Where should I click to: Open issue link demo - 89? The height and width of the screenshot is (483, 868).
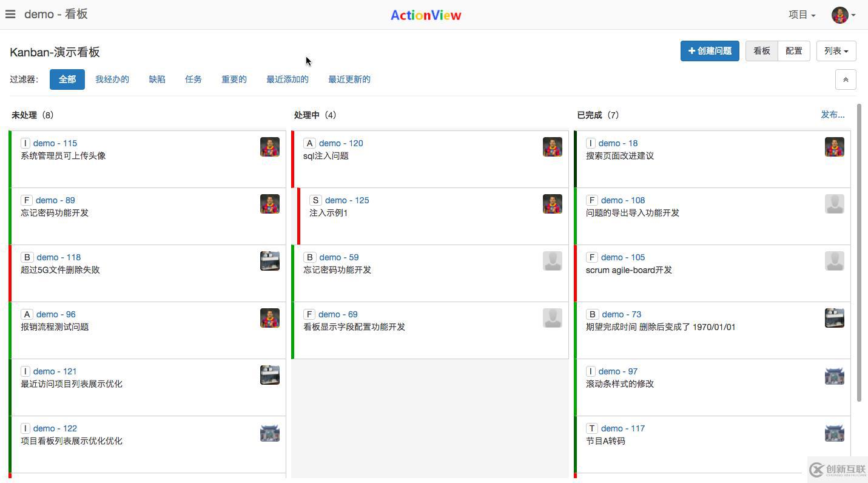pyautogui.click(x=55, y=200)
